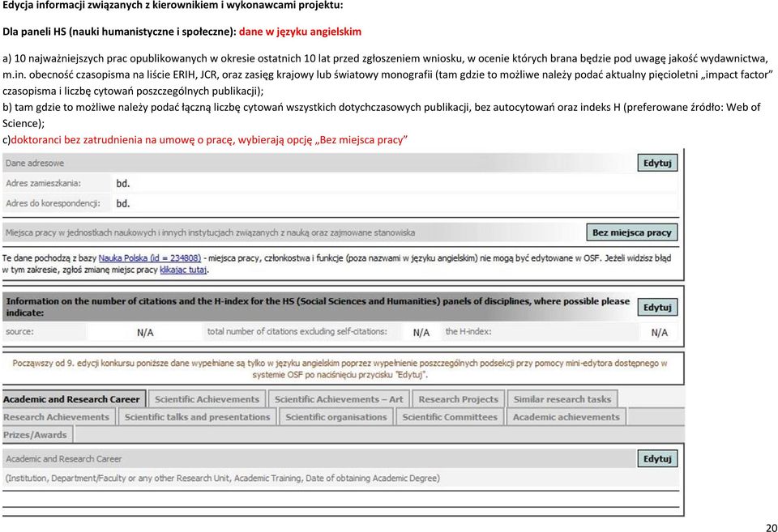Screen dimensions: 778x532
Task: Select the Academic and Research Career tab
Action: pos(74,399)
